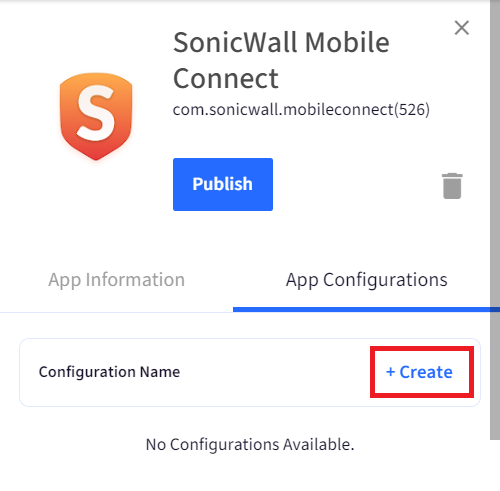Select the App Configurations tab

[x=366, y=279]
